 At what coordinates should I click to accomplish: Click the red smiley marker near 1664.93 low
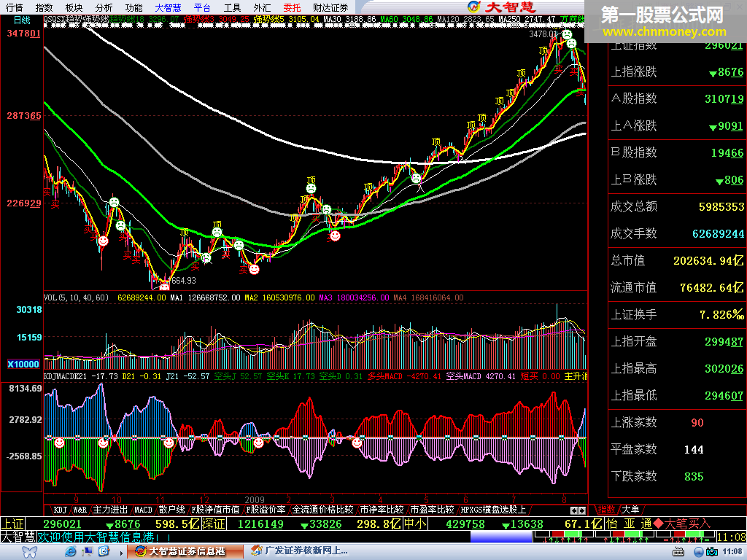[x=164, y=287]
